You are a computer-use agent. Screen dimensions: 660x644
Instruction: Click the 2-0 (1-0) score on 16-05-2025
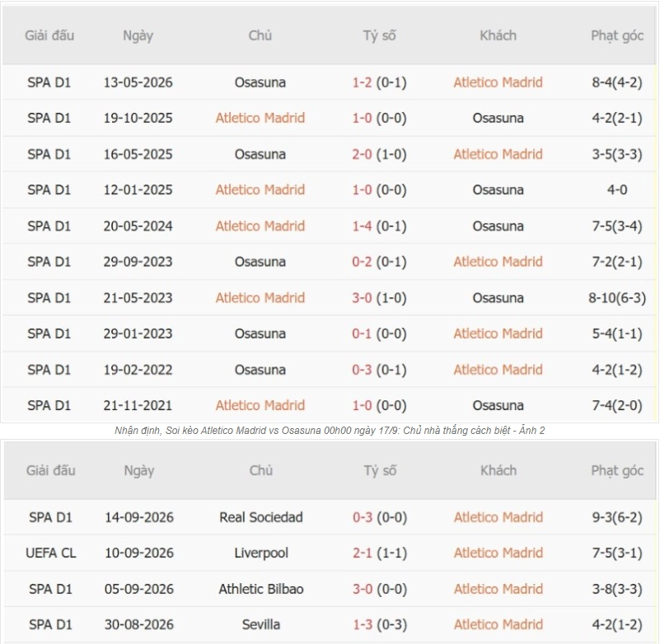coord(379,154)
